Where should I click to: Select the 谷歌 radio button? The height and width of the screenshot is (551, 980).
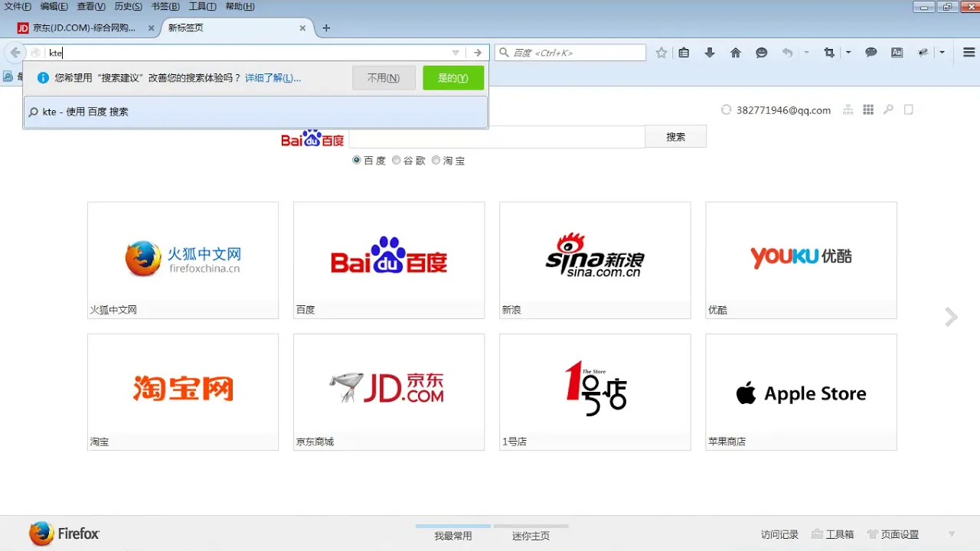tap(397, 161)
